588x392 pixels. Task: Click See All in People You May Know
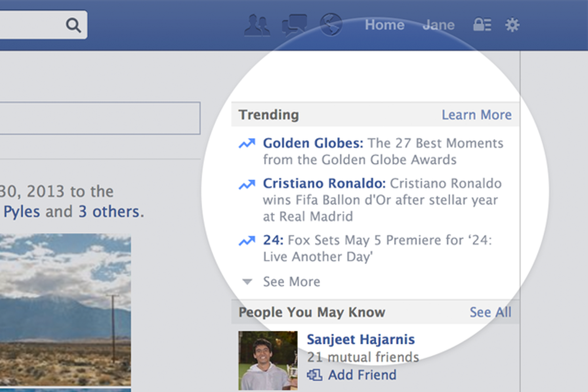click(x=490, y=312)
